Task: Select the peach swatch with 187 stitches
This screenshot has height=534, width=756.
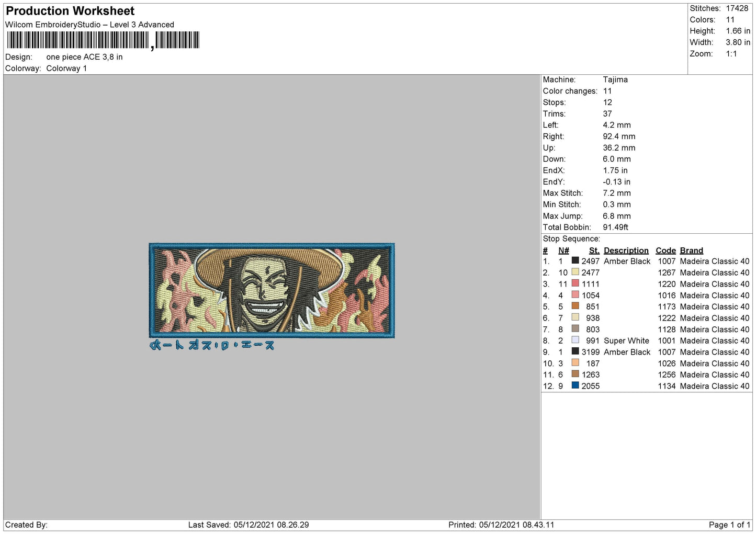Action: tap(576, 362)
